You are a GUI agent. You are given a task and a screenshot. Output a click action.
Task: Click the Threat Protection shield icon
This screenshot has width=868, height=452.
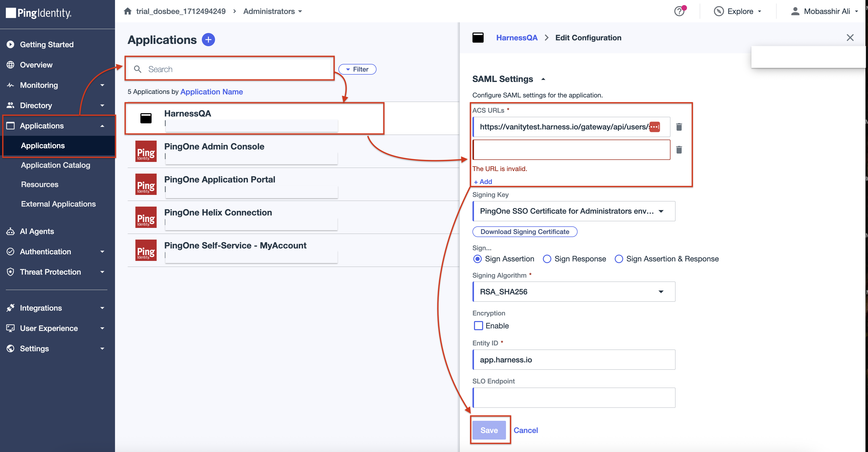pyautogui.click(x=10, y=272)
